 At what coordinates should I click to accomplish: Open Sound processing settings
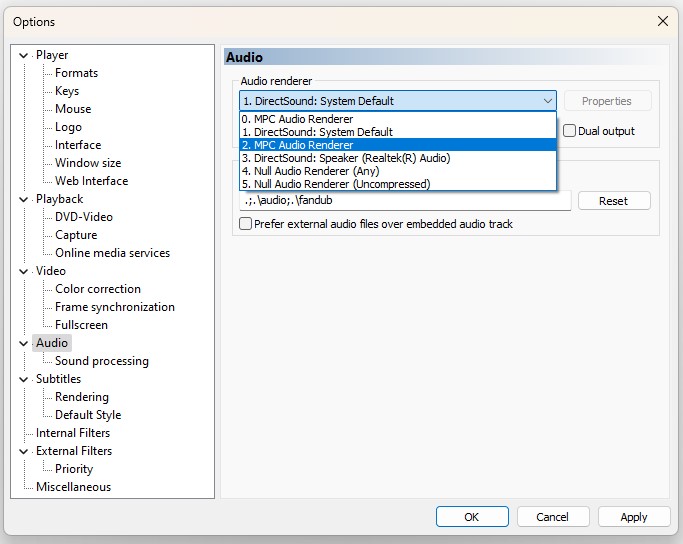[x=102, y=361]
